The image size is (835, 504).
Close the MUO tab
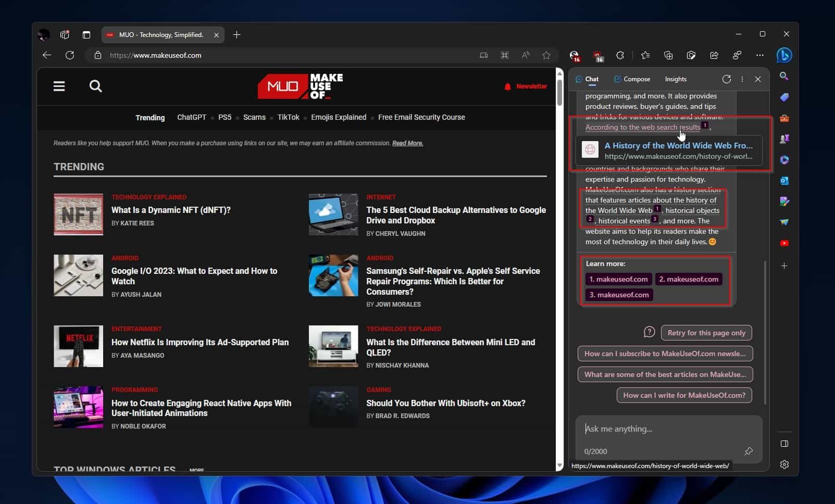(x=216, y=35)
